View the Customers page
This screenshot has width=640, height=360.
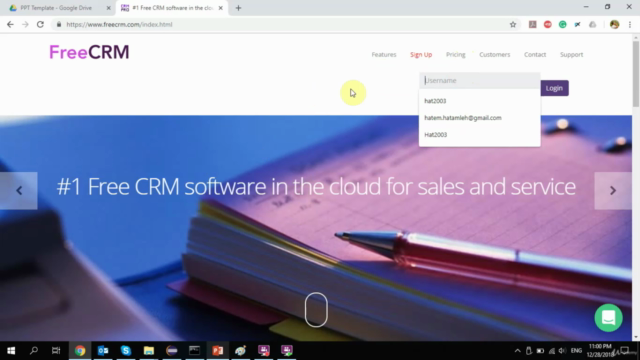pos(494,54)
